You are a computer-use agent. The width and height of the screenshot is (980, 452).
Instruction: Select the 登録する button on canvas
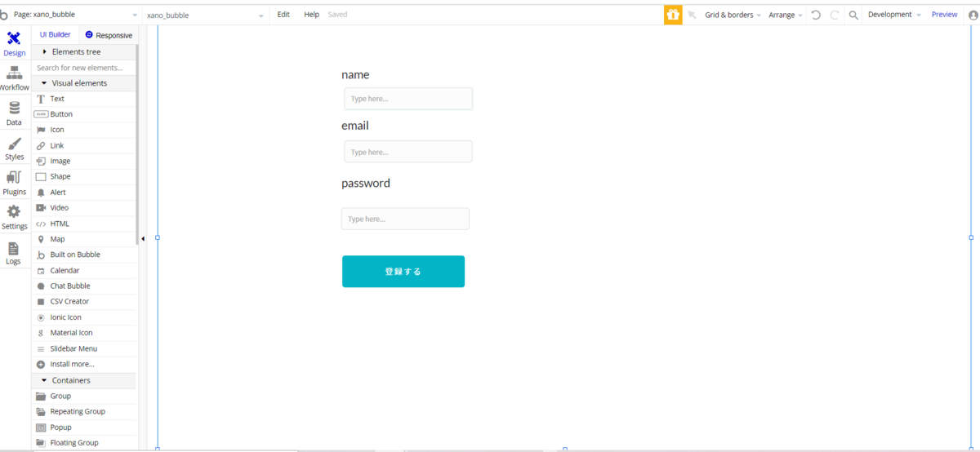[403, 272]
